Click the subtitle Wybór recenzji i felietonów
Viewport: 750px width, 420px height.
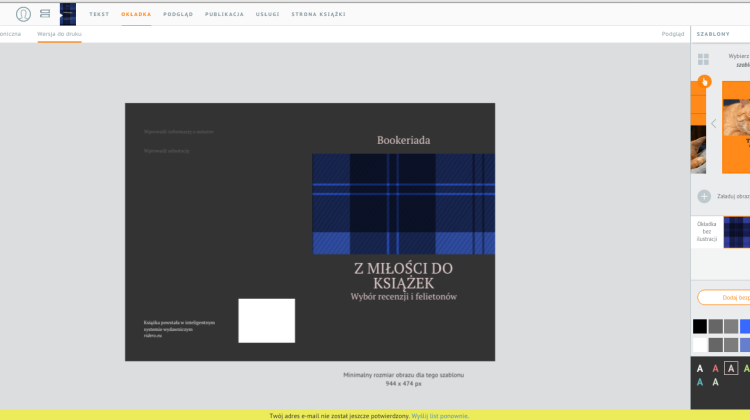tap(403, 297)
